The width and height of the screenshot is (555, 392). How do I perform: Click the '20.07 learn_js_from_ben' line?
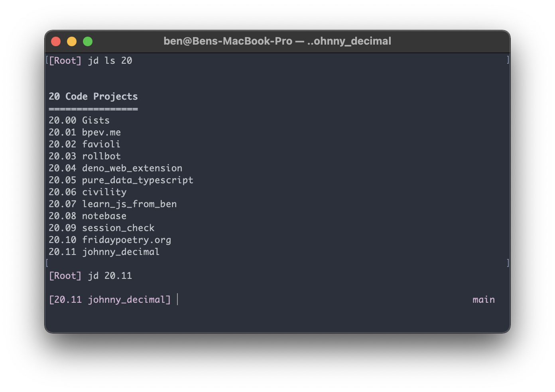pos(112,204)
